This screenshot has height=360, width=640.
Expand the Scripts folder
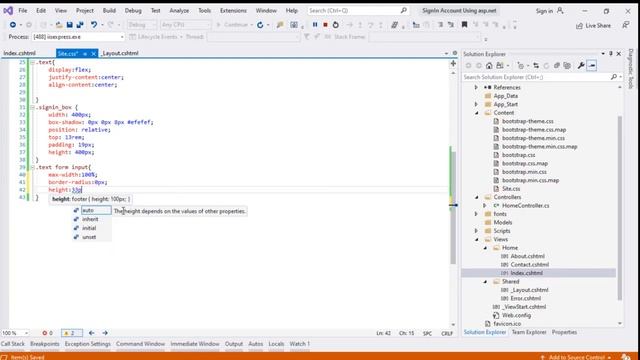476,231
